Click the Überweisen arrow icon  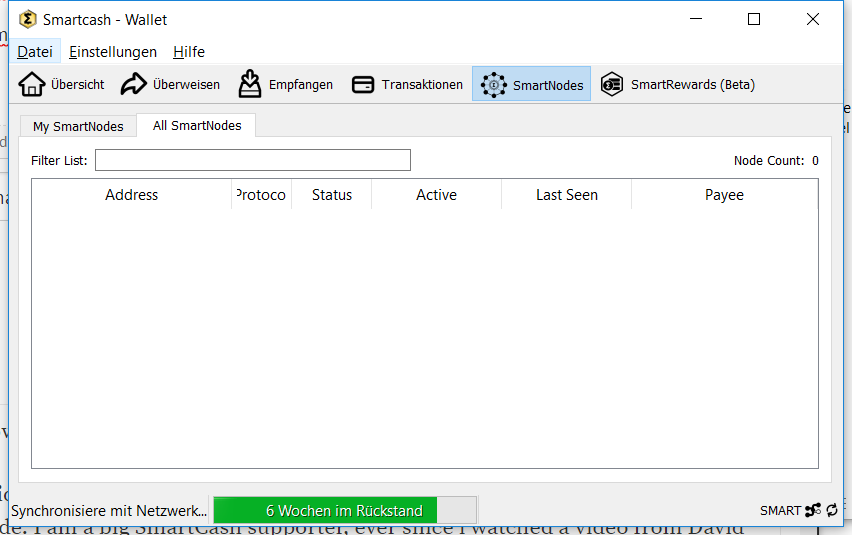[x=134, y=84]
